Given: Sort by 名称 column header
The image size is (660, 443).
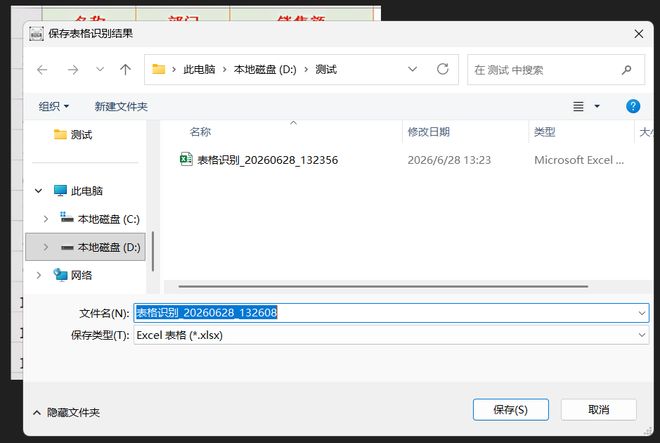Looking at the screenshot, I should tap(200, 132).
